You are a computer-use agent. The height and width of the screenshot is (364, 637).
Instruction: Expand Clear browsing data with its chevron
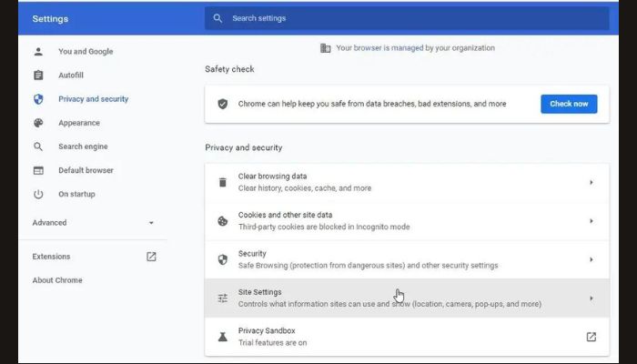coord(591,182)
